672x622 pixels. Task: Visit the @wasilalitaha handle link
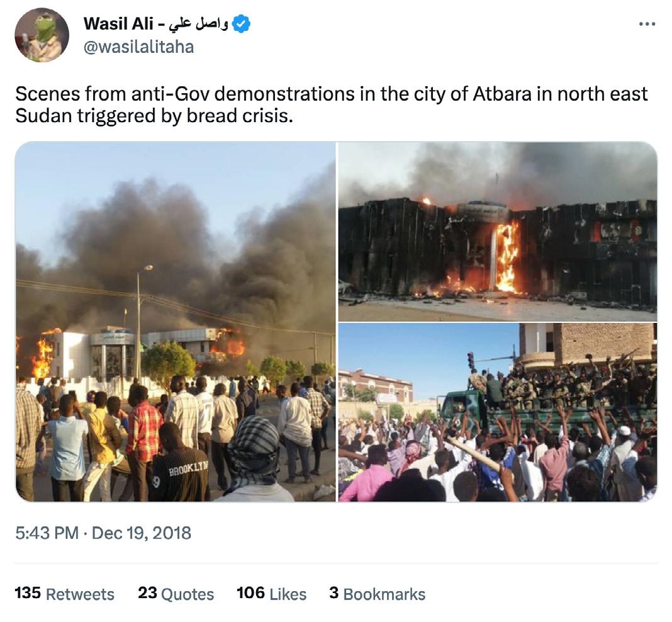(x=138, y=47)
